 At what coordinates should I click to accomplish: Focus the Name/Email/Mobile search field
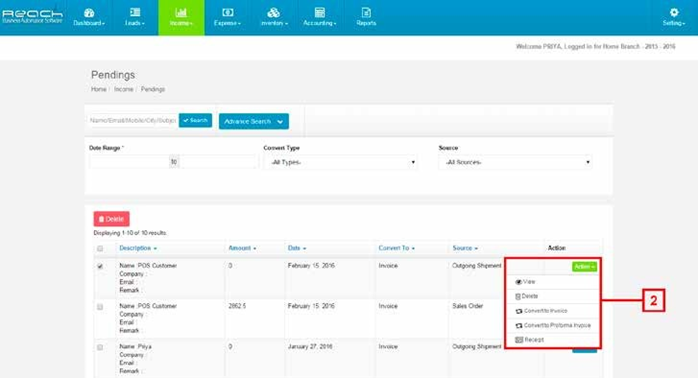pyautogui.click(x=133, y=120)
